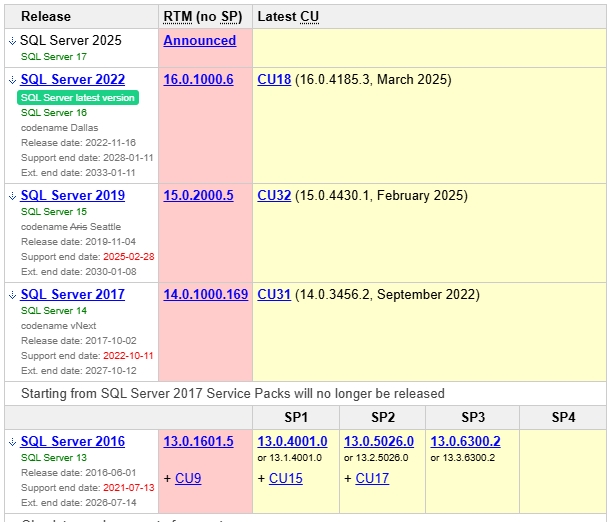The image size is (616, 522).
Task: Click 'Ext. end date: 2027-10-12' text
Action: 79,370
